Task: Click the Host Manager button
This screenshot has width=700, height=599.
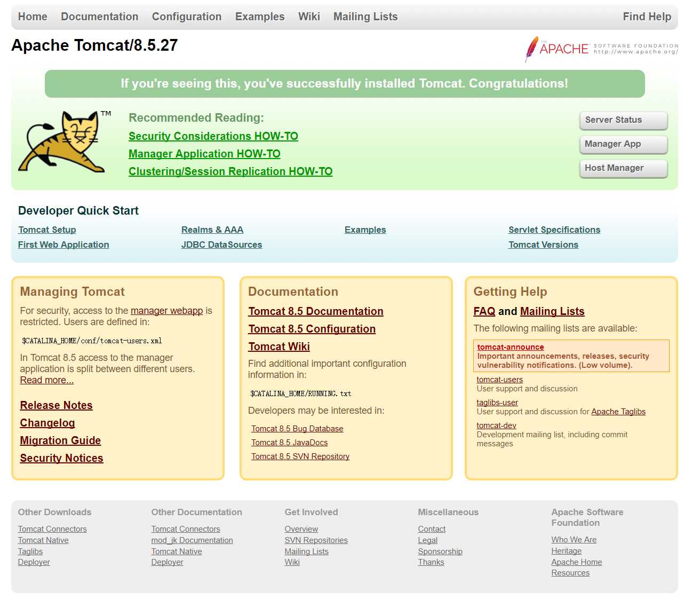Action: point(623,168)
